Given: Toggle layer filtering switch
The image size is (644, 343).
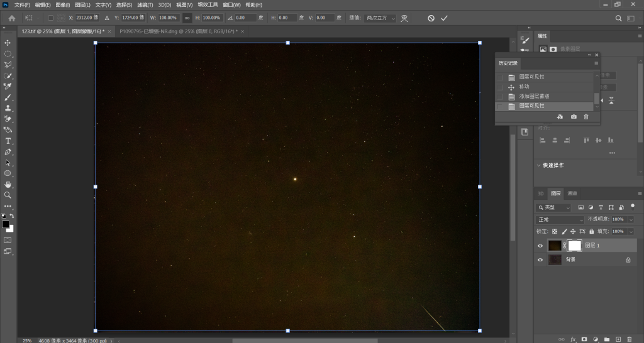Looking at the screenshot, I should [633, 207].
